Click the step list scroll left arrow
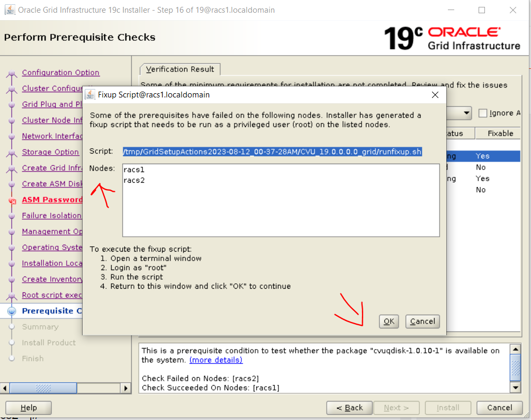Screen dimensions: 531x420 (5, 388)
